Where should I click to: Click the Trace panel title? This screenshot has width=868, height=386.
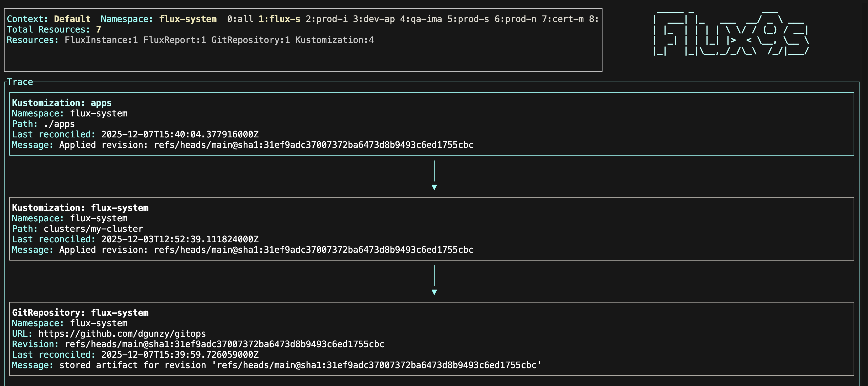pyautogui.click(x=20, y=82)
